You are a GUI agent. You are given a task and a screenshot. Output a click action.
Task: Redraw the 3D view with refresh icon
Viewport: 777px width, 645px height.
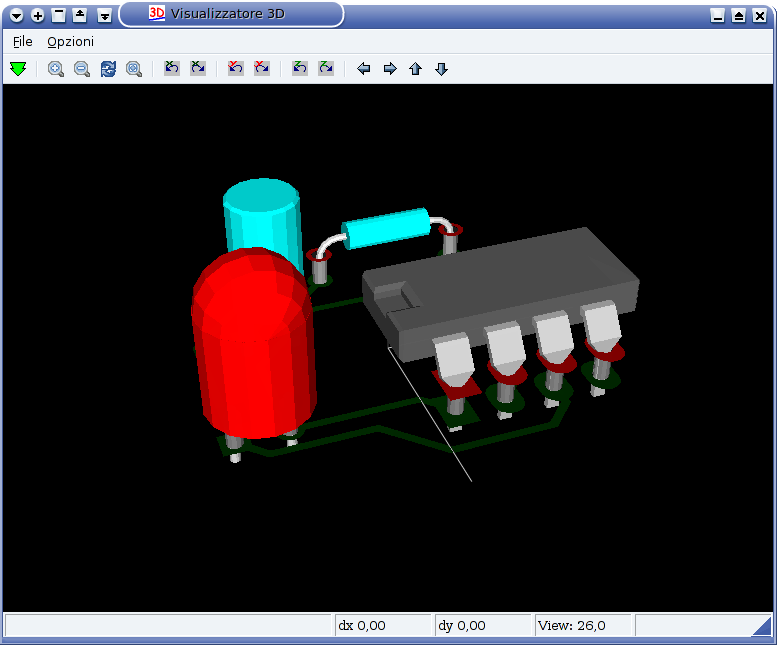[x=108, y=69]
